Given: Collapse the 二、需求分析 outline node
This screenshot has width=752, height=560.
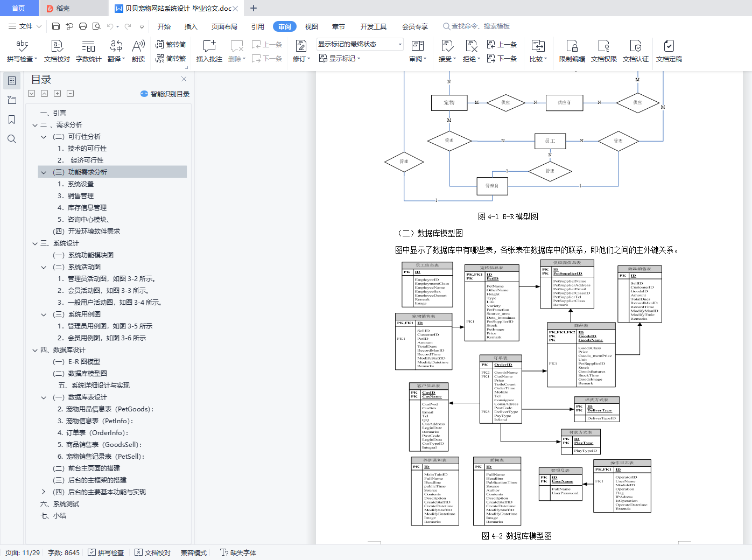Looking at the screenshot, I should click(35, 125).
